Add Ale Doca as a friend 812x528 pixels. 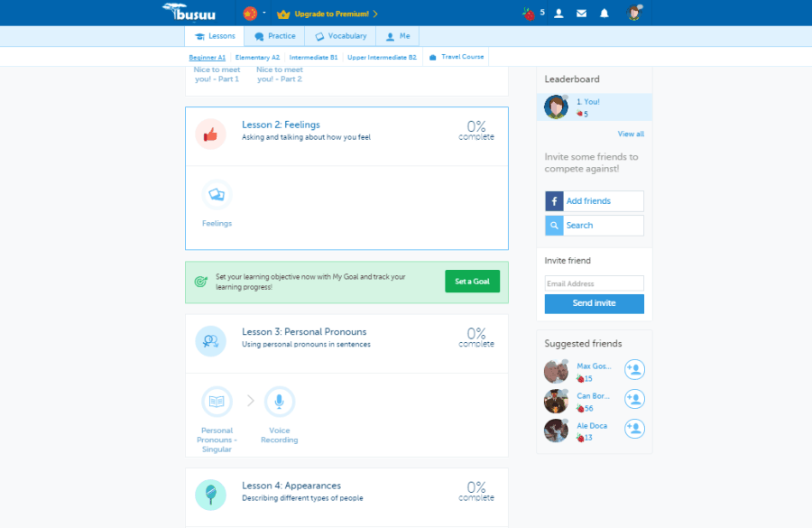pos(634,429)
